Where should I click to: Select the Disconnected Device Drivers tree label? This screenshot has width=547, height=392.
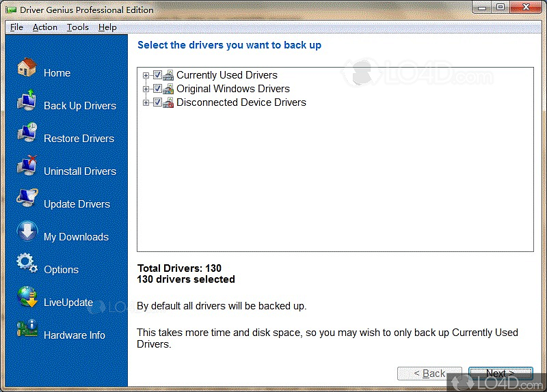click(241, 102)
